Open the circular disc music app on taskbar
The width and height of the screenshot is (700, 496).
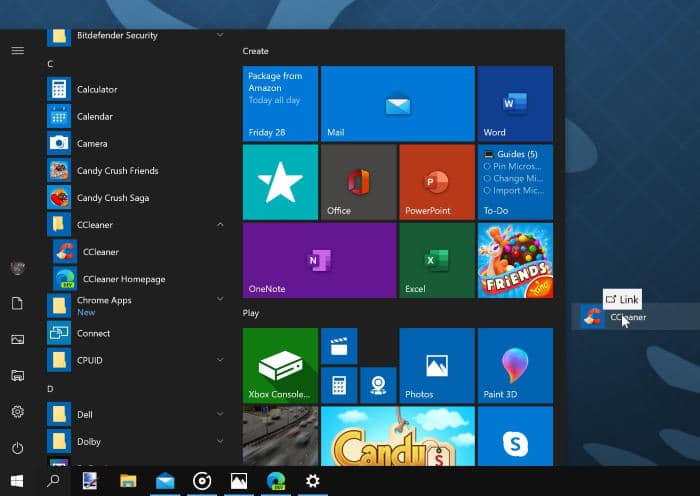202,481
